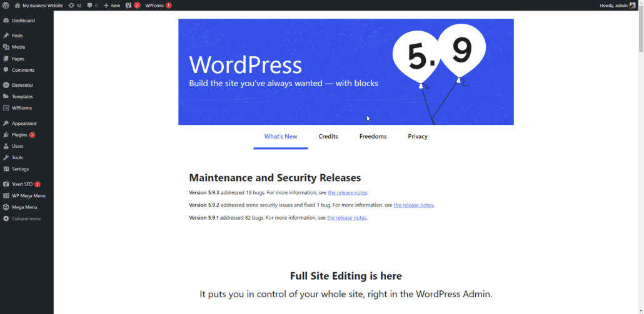
Task: Open the Media menu label
Action: point(19,47)
